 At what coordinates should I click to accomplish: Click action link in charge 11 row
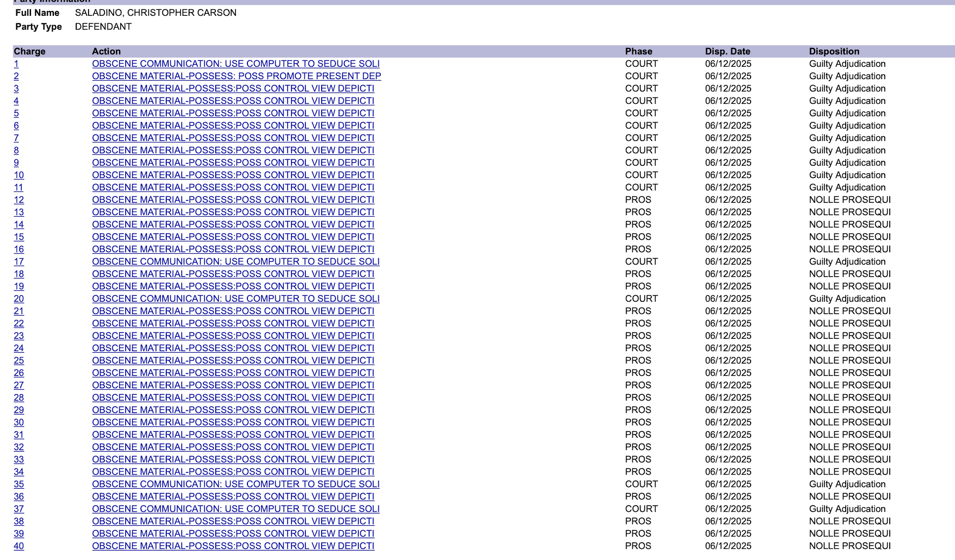point(233,187)
